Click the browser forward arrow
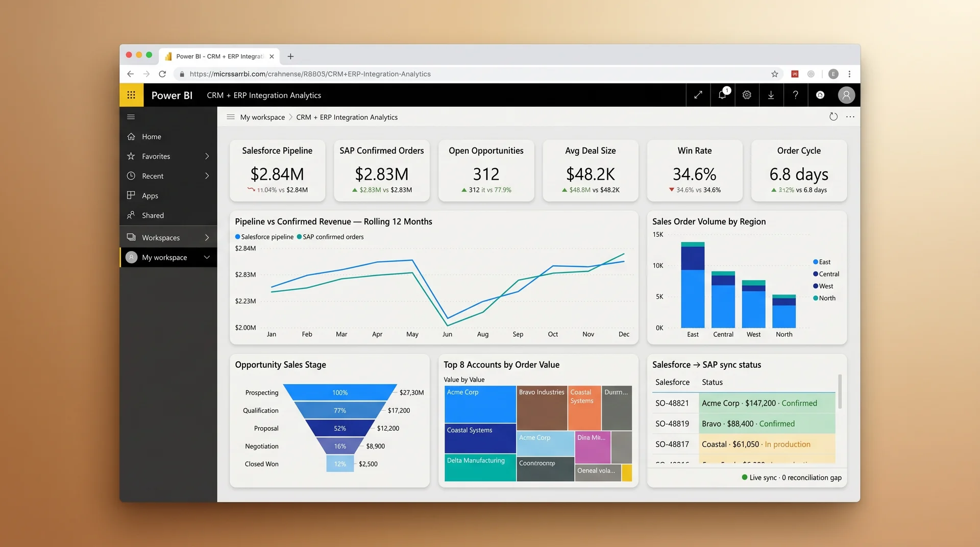 (x=146, y=74)
